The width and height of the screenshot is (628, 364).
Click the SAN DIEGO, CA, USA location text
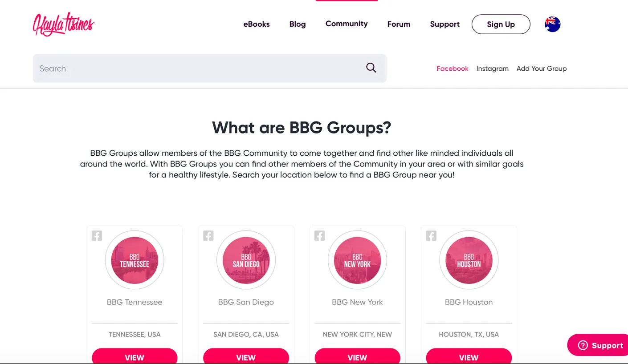point(246,334)
